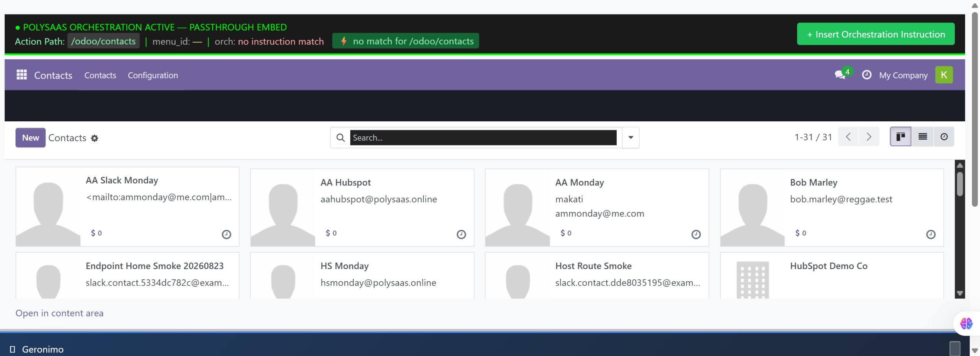
Task: Click the brain assistant icon
Action: pyautogui.click(x=966, y=323)
